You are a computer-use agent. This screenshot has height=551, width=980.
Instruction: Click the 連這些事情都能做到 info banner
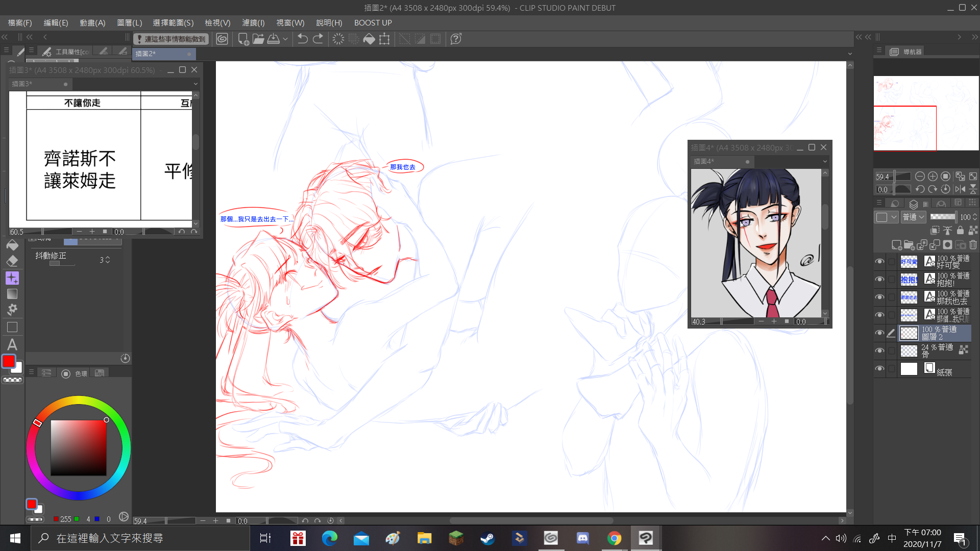171,39
